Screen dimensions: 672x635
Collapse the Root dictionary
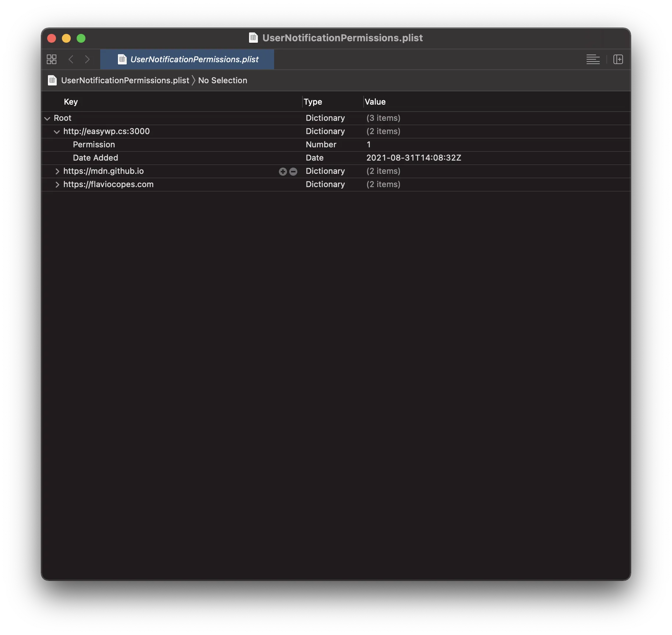[47, 118]
